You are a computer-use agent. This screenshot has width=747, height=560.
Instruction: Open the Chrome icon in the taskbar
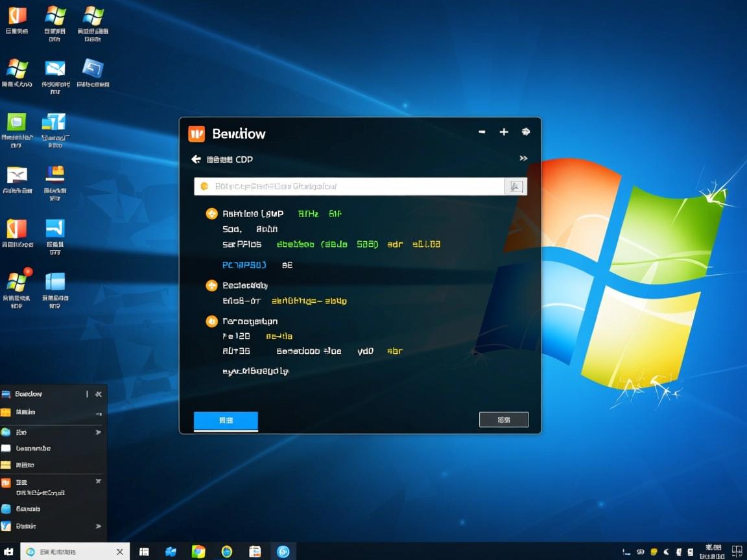tap(198, 552)
